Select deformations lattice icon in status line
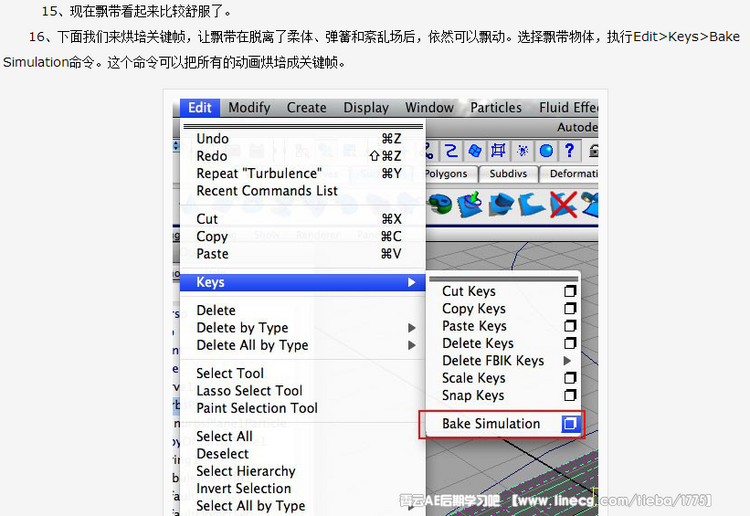 tap(498, 151)
